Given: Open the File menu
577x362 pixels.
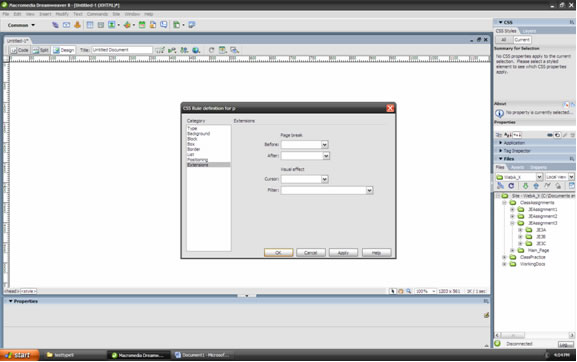Looking at the screenshot, I should click(x=6, y=14).
